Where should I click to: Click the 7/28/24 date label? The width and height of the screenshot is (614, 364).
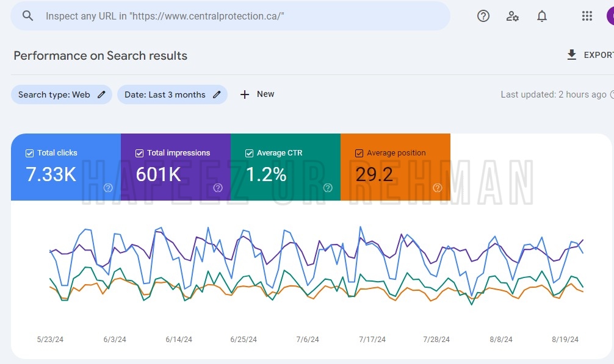point(436,340)
